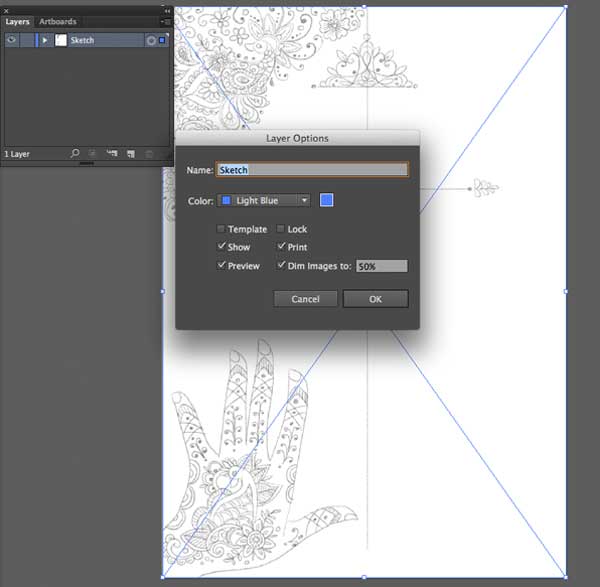The width and height of the screenshot is (600, 587).
Task: Click Make/Release Clipping Mask icon
Action: [x=92, y=153]
